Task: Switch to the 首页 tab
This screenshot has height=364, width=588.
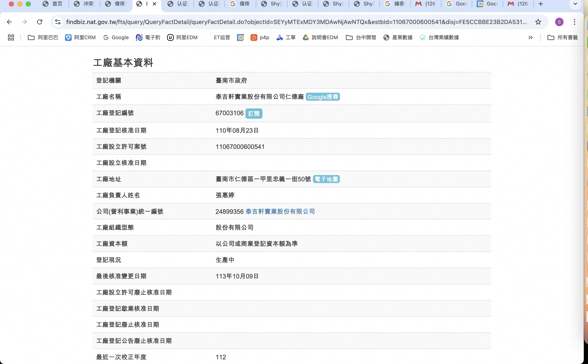Action: click(53, 4)
